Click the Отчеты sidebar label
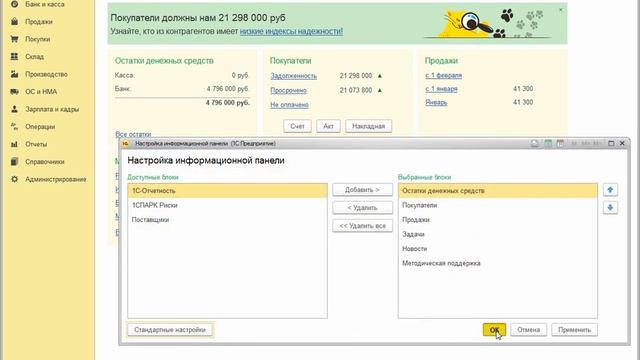 point(36,144)
